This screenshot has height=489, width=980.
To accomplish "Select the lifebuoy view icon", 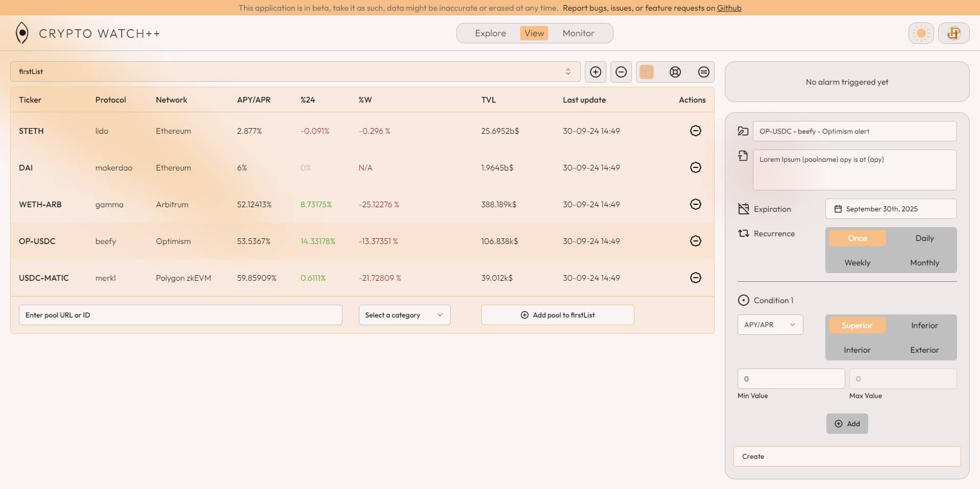I will (x=675, y=72).
